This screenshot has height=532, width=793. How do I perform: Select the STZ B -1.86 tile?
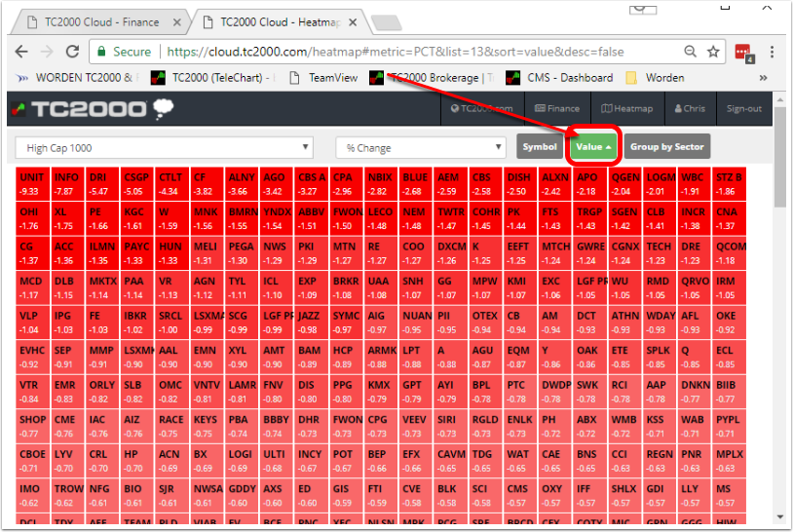pyautogui.click(x=731, y=184)
